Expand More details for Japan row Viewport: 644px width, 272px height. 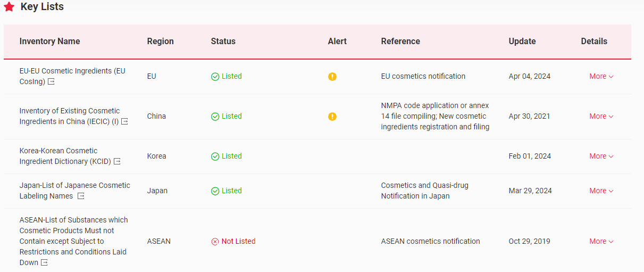pos(601,191)
